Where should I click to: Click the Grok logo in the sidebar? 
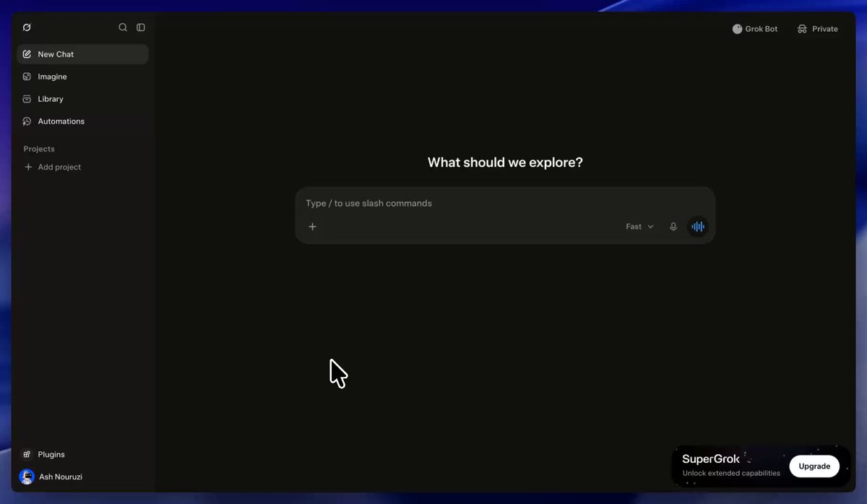(x=27, y=27)
